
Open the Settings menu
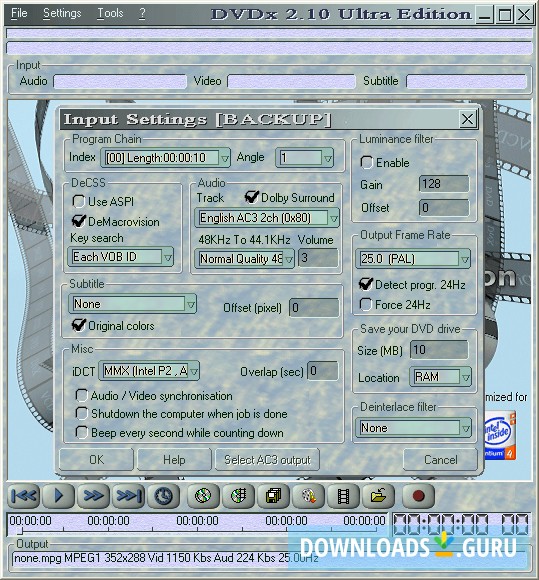click(62, 14)
